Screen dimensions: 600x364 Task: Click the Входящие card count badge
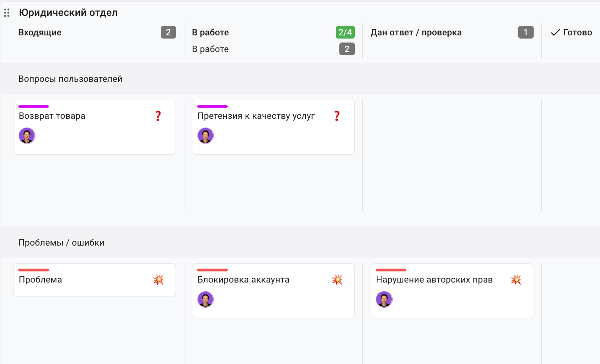[168, 33]
